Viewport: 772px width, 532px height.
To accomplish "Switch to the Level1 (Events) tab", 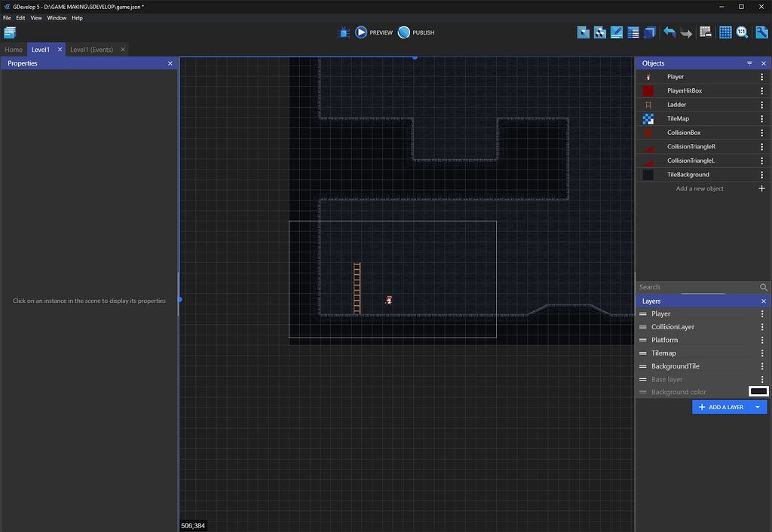I will click(90, 49).
